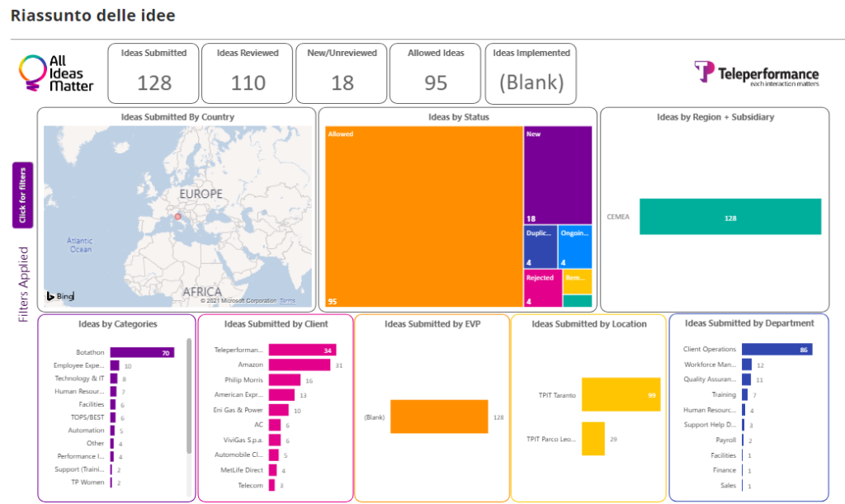Select the (Blank) EVP bar
845x504 pixels.
coord(439,417)
